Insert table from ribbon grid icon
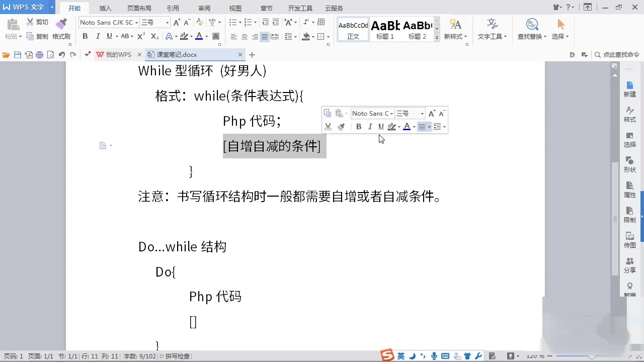This screenshot has width=644, height=362. coord(321,22)
